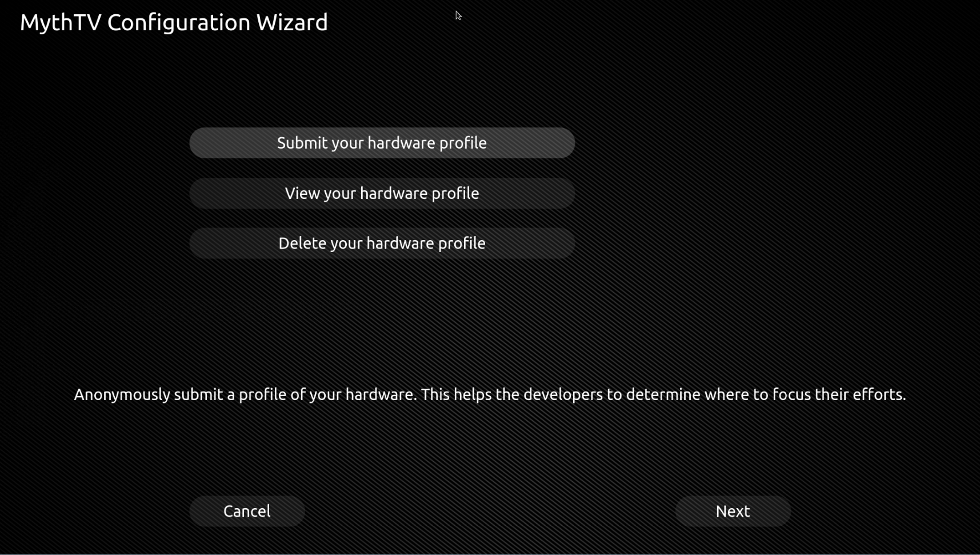The height and width of the screenshot is (555, 980).
Task: Choose the Delete profile menu entry
Action: click(x=382, y=243)
